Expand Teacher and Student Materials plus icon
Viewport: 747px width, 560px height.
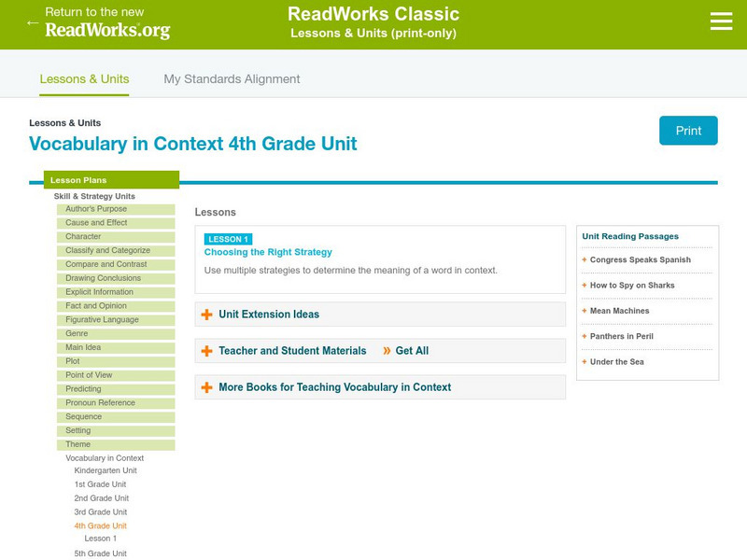tap(206, 351)
